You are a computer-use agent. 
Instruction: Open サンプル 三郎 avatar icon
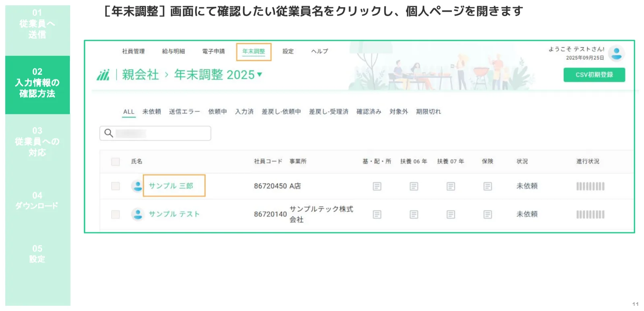pos(137,186)
